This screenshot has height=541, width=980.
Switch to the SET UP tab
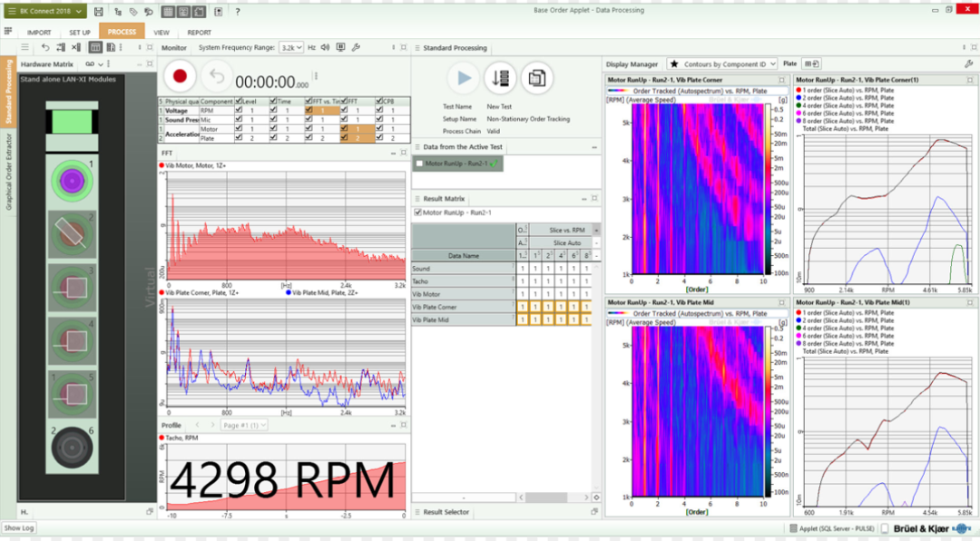[79, 32]
